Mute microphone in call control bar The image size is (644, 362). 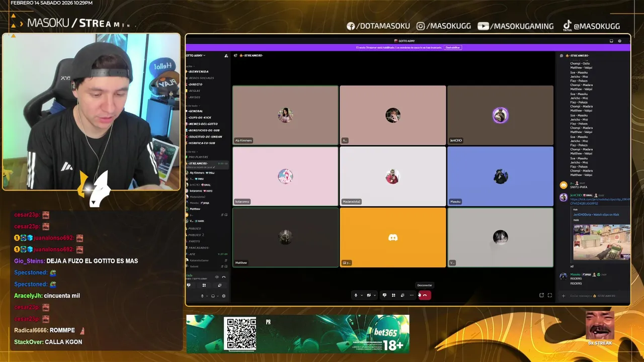click(x=356, y=295)
